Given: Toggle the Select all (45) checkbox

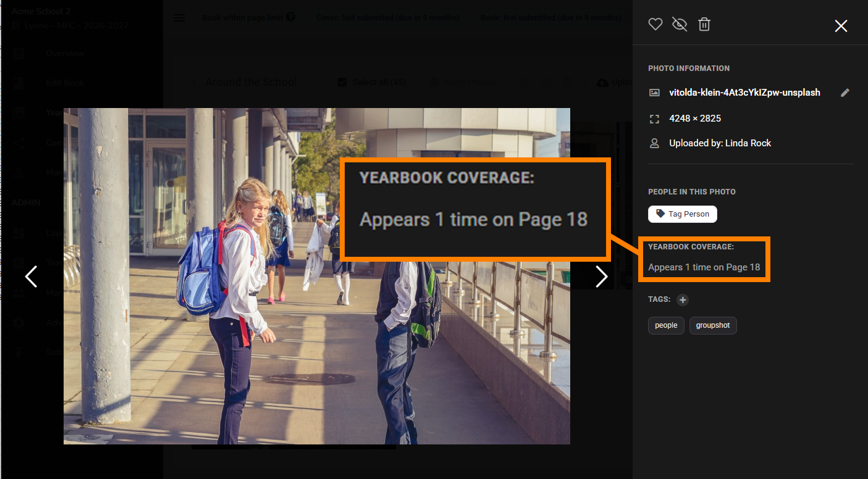Looking at the screenshot, I should point(342,82).
